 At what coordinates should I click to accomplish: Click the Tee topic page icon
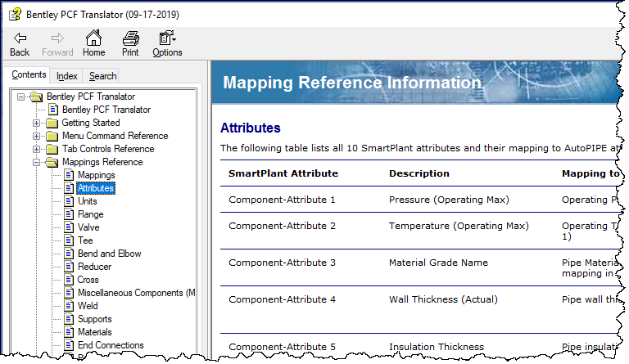(x=69, y=240)
